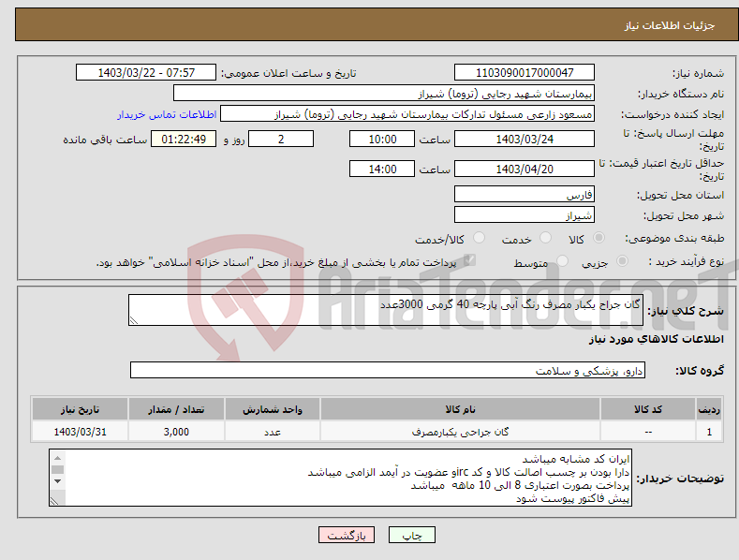Click delivery province field فارس
This screenshot has width=739, height=560.
tap(525, 194)
